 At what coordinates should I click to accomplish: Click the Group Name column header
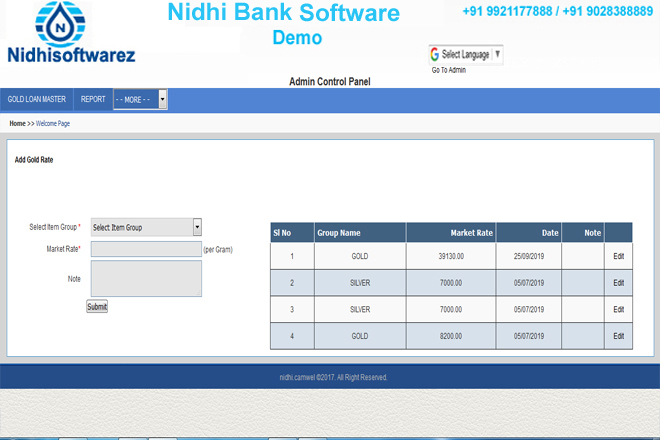pos(360,232)
